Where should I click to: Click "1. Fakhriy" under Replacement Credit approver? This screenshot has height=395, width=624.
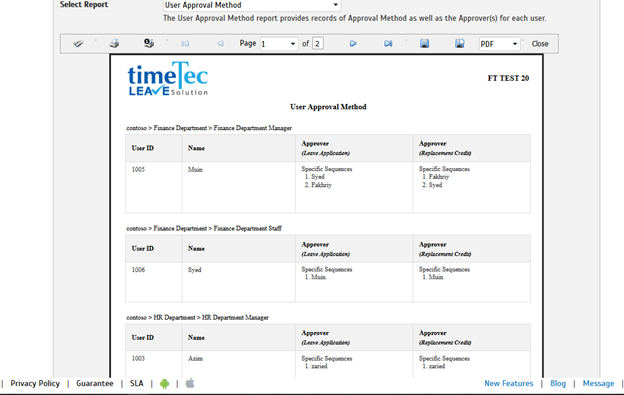435,177
